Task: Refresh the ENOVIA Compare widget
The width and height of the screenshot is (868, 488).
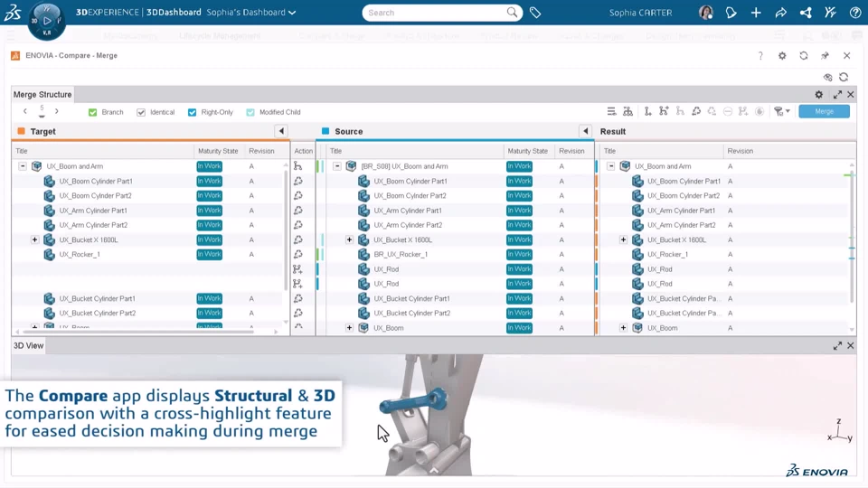Action: pyautogui.click(x=804, y=55)
